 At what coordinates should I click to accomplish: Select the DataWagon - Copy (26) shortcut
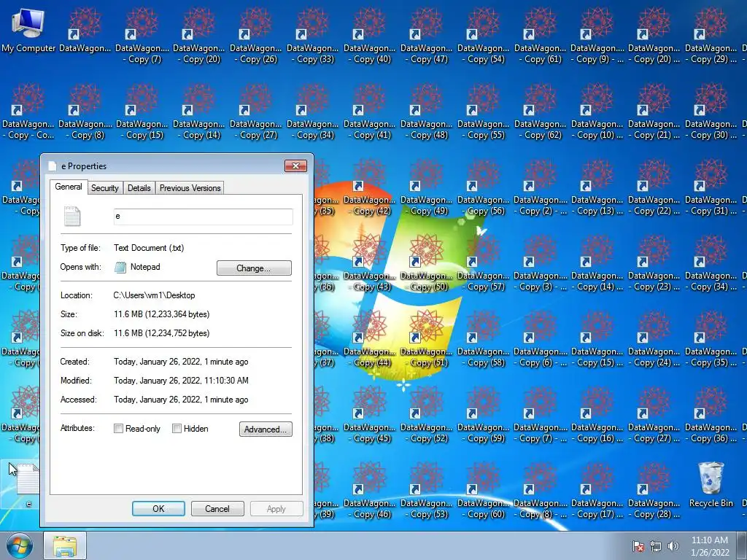click(256, 36)
